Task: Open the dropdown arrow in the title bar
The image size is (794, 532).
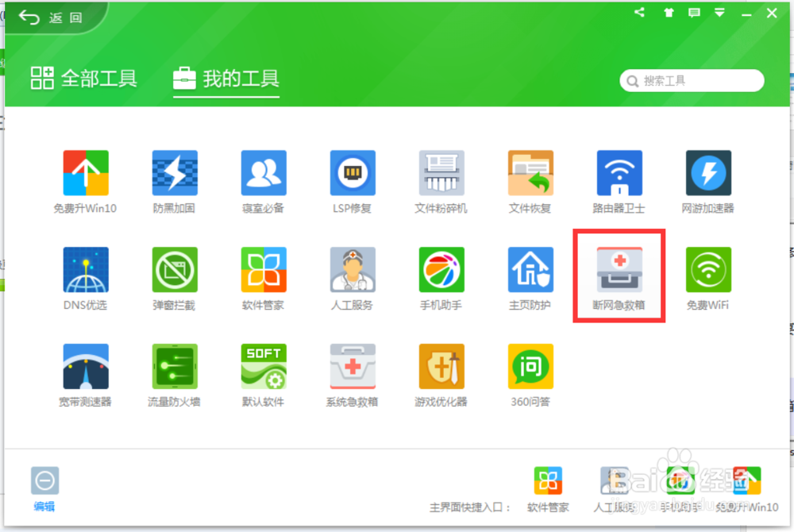Action: tap(719, 13)
